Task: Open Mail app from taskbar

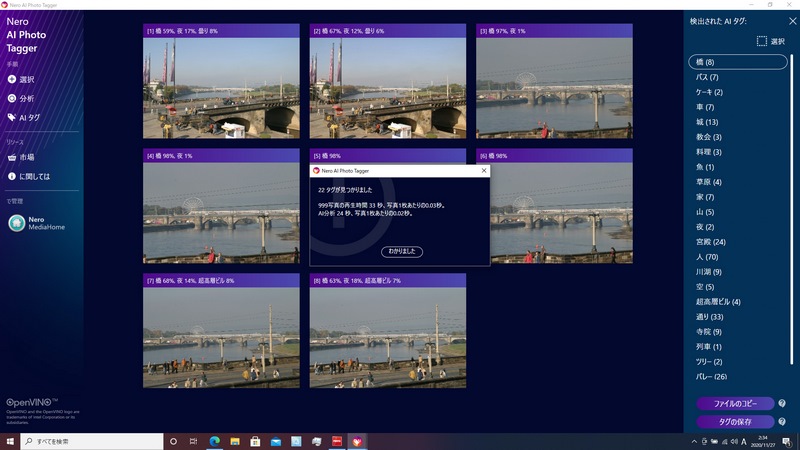Action: 276,441
